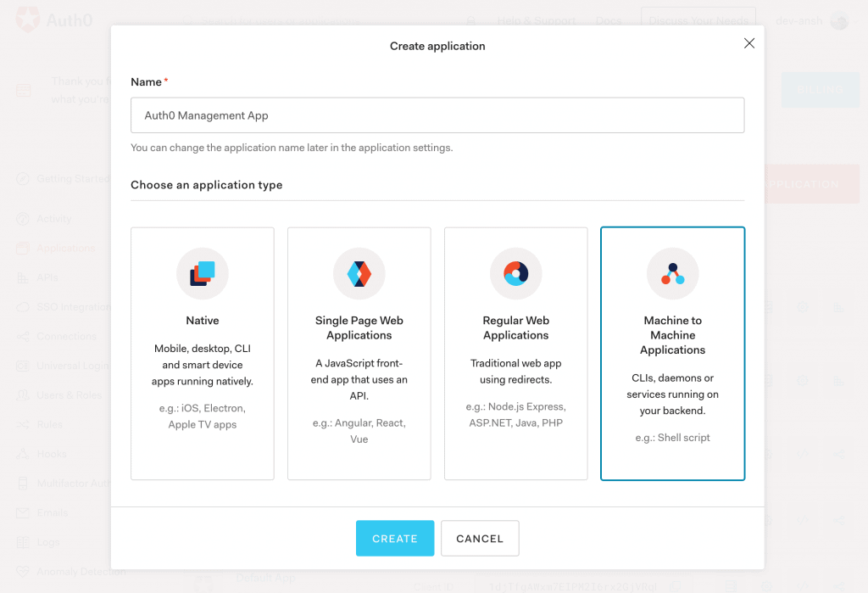
Task: Click the Single Page Web Applications icon
Action: coord(359,273)
